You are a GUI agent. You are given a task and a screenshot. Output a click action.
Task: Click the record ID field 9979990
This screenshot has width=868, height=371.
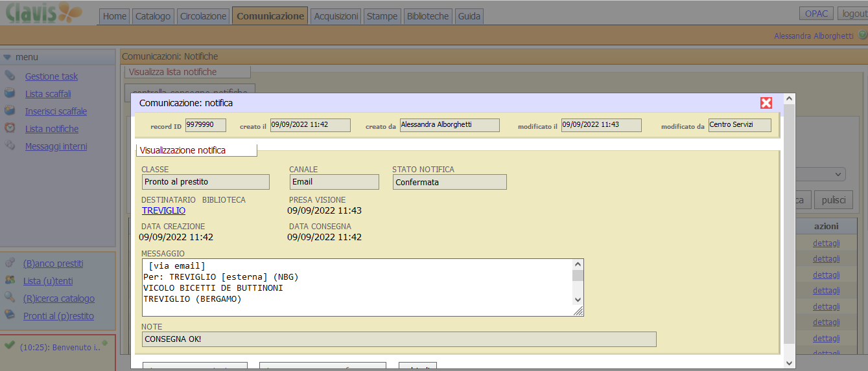coord(205,125)
